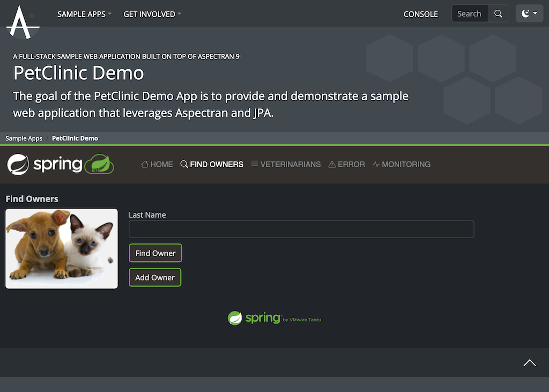The image size is (549, 392).
Task: Click the Add Owner button
Action: tap(155, 277)
